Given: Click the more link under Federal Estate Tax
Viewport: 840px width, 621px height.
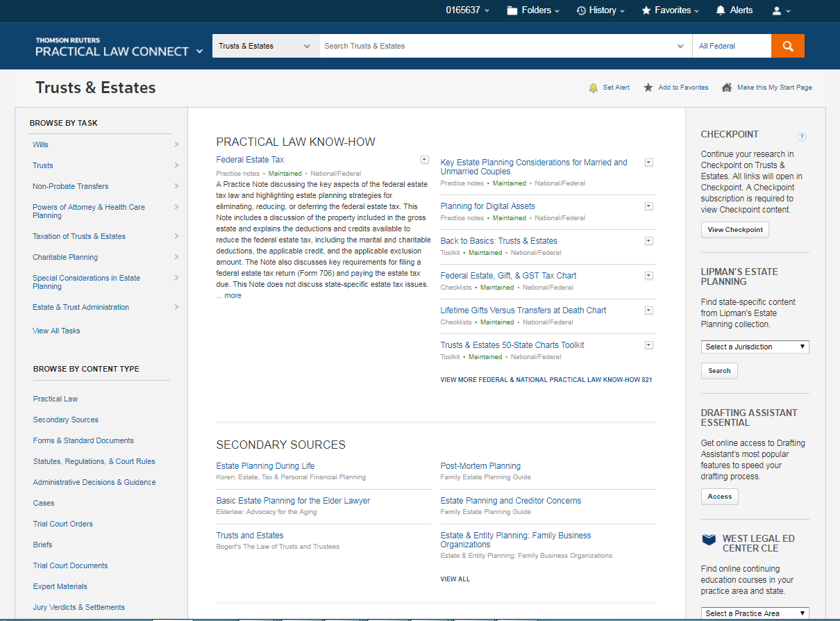Looking at the screenshot, I should [x=233, y=295].
